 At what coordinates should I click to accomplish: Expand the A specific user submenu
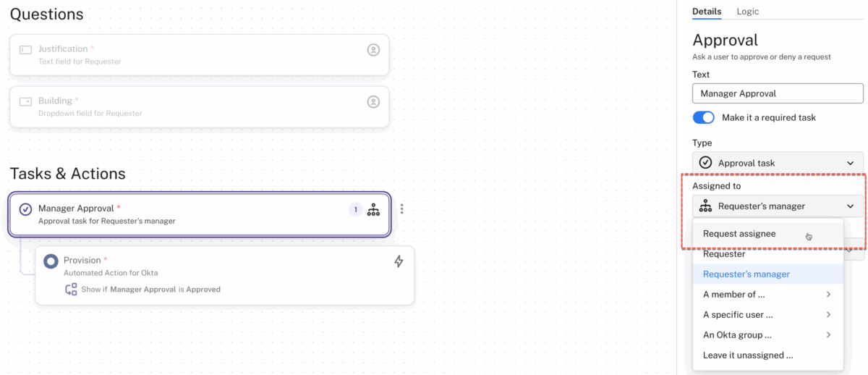828,315
